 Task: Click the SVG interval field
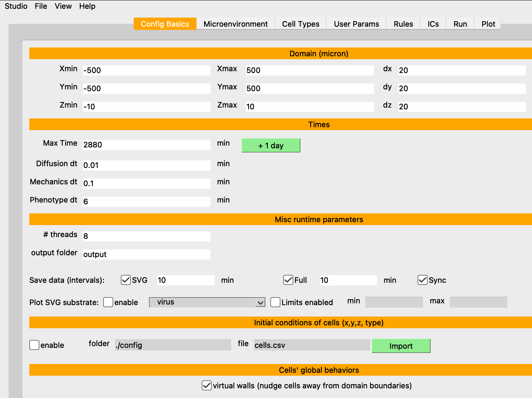point(186,280)
